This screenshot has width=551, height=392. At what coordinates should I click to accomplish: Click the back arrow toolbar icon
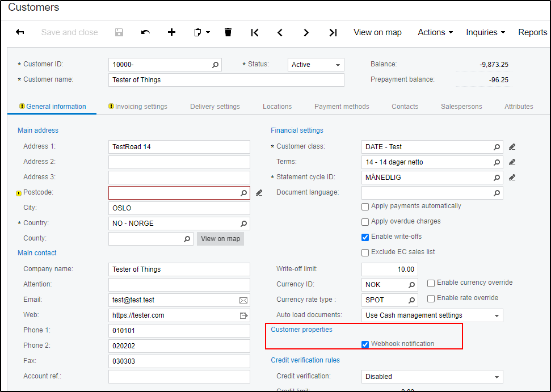[20, 32]
